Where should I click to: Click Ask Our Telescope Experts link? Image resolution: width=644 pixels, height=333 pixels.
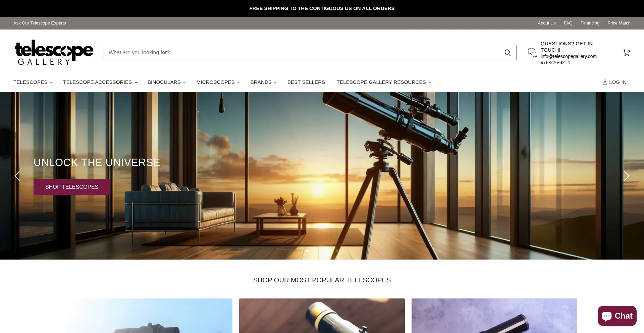click(x=40, y=23)
